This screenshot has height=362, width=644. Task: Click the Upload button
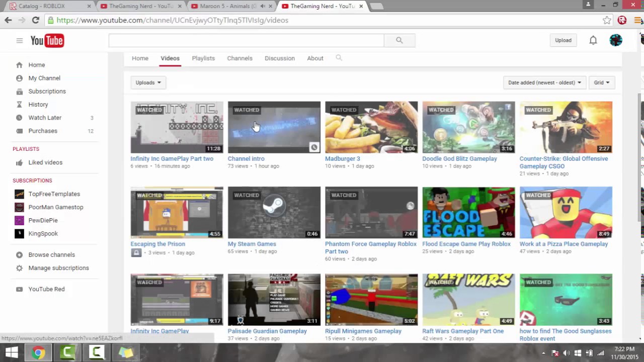click(x=563, y=40)
